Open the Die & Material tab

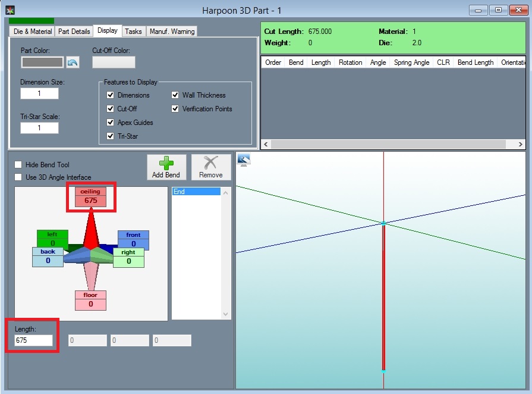pos(33,32)
